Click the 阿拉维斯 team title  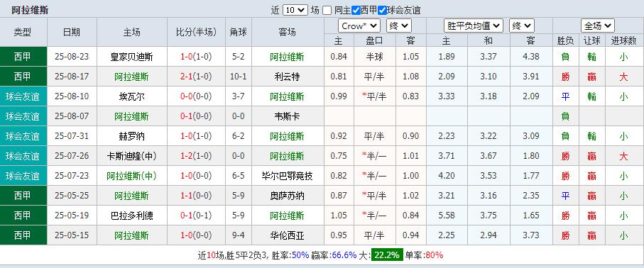pos(30,10)
